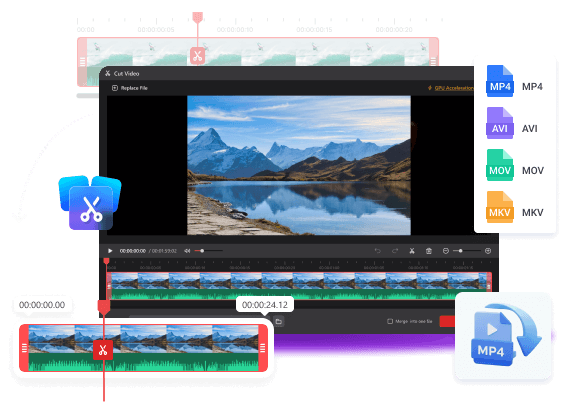This screenshot has width=580, height=414.
Task: Click the MP4 convert arrow icon
Action: (x=506, y=335)
